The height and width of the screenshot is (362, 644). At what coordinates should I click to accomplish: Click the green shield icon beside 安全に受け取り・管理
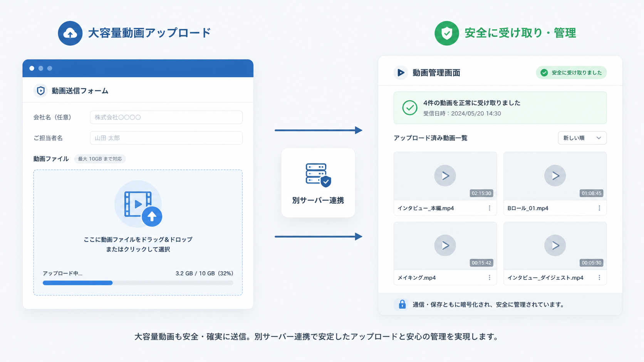[446, 33]
